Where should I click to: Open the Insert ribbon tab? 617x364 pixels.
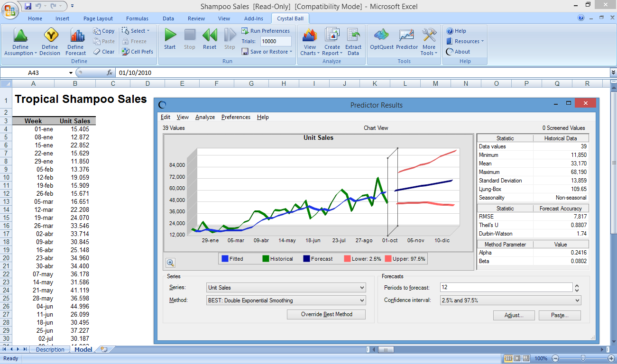tap(62, 18)
